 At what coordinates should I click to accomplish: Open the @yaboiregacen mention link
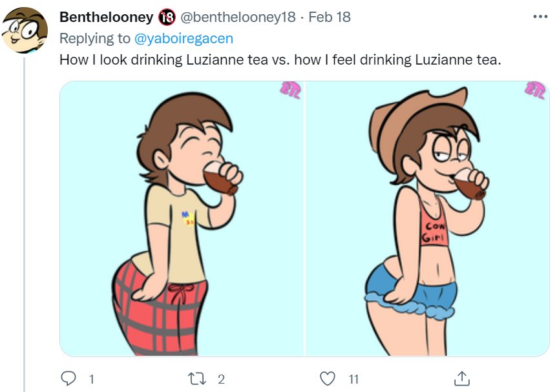184,38
